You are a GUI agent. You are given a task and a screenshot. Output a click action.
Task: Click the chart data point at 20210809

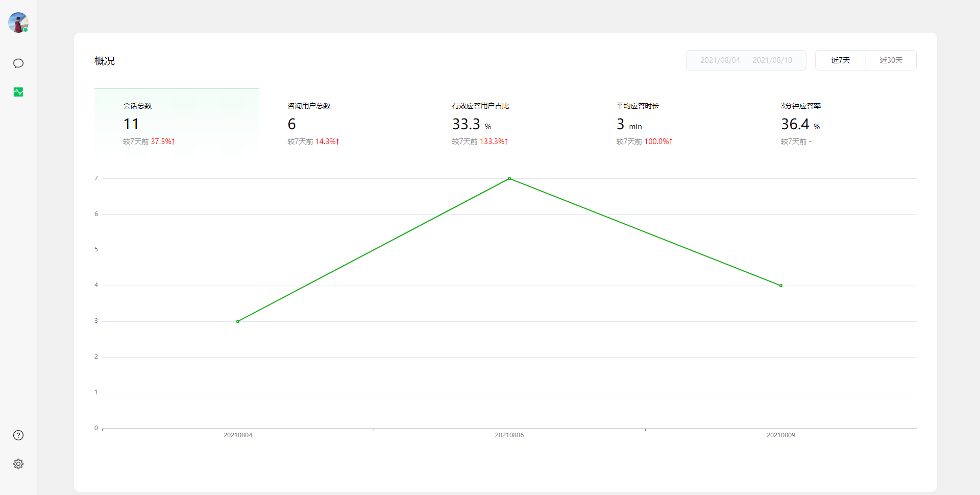pyautogui.click(x=781, y=286)
